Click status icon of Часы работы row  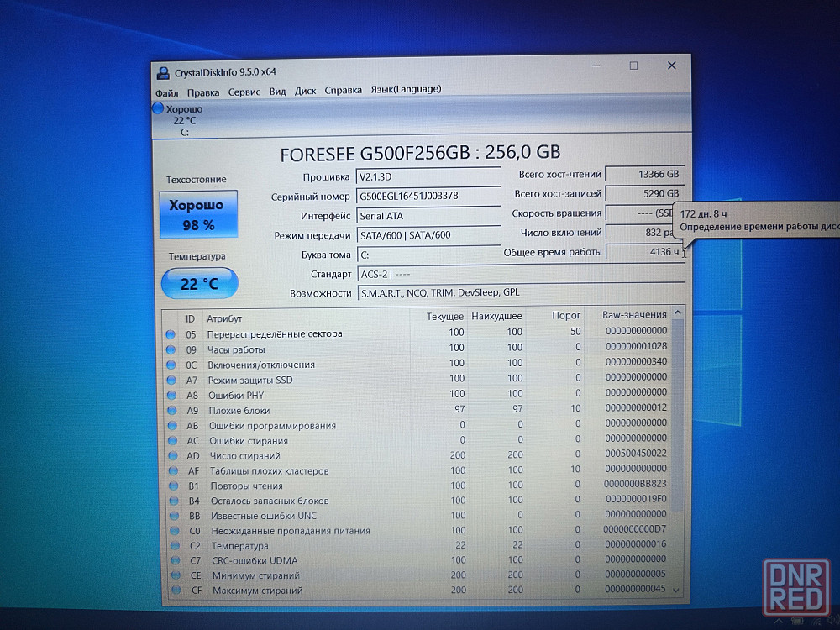(x=171, y=349)
